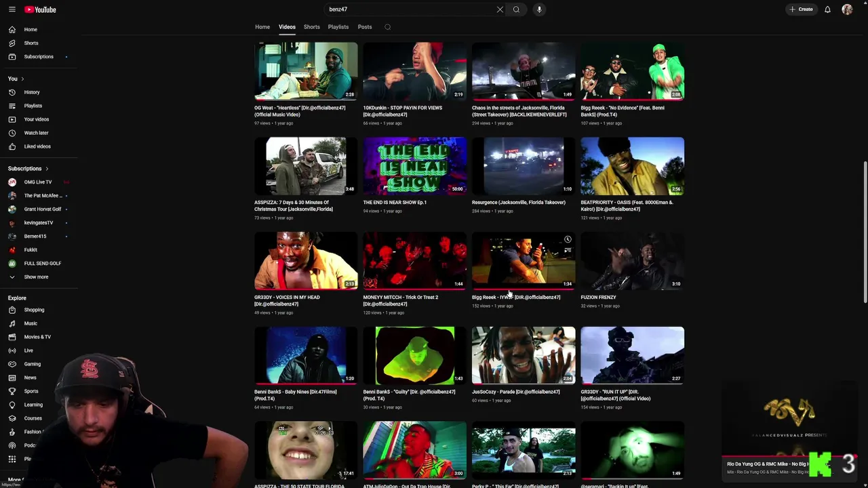
Task: Open Chaos in the streets of Jacksonville video
Action: (524, 71)
